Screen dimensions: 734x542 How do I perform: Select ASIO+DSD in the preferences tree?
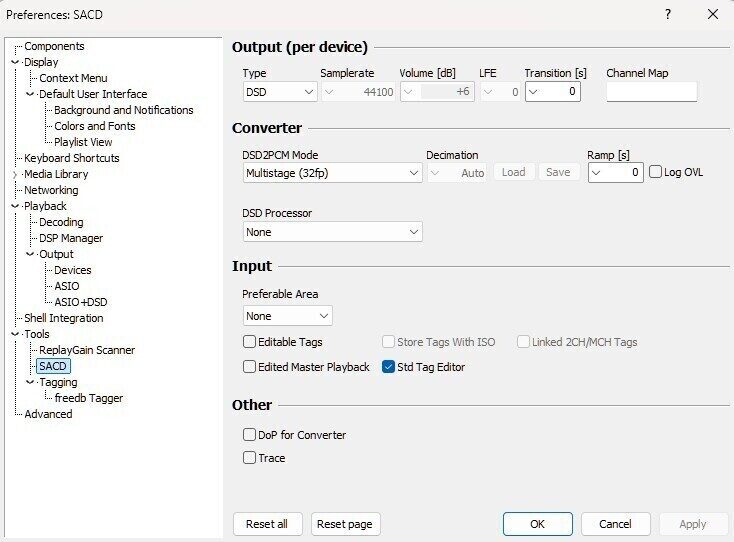tap(81, 302)
